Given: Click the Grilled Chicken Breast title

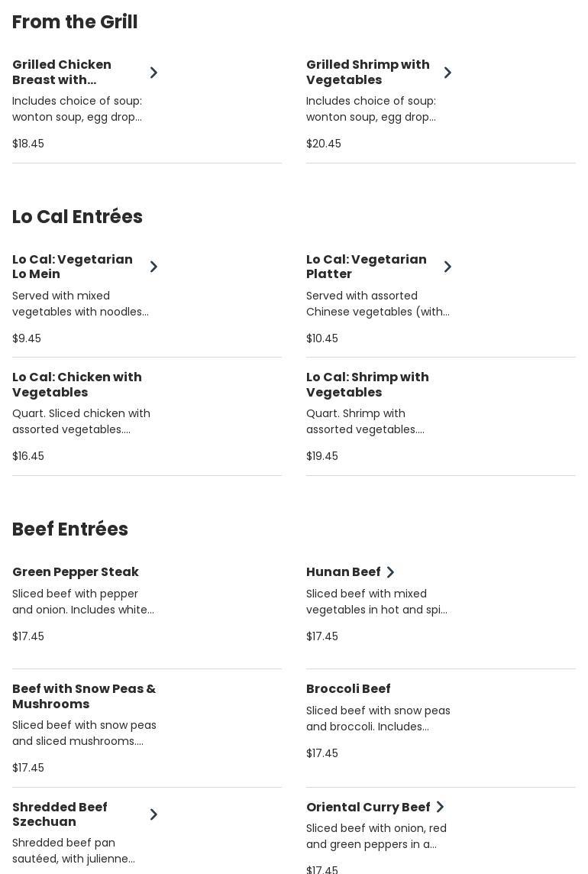Looking at the screenshot, I should pyautogui.click(x=62, y=72).
